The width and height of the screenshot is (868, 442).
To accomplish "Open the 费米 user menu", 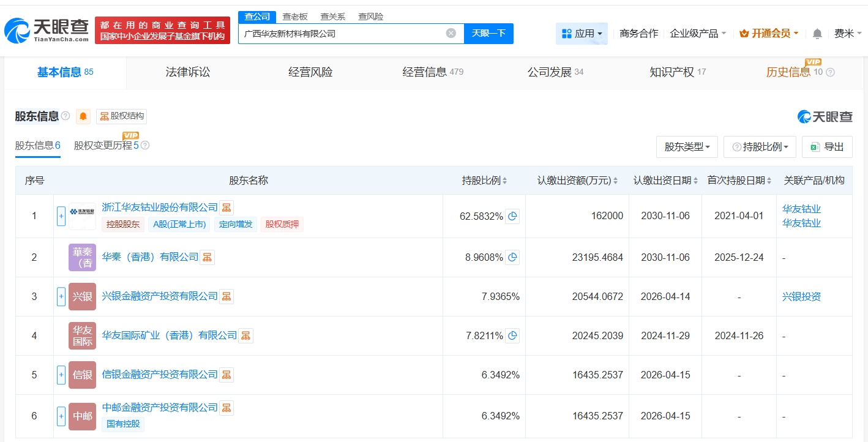I will 848,34.
